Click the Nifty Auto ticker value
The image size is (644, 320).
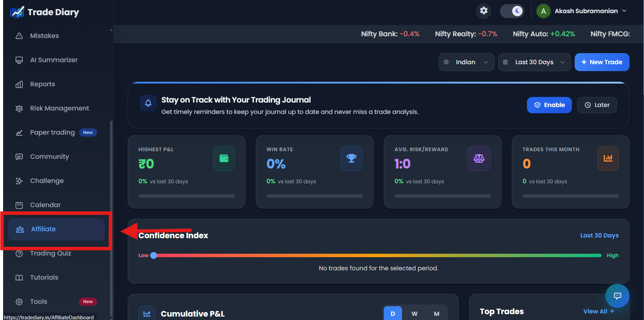(563, 34)
